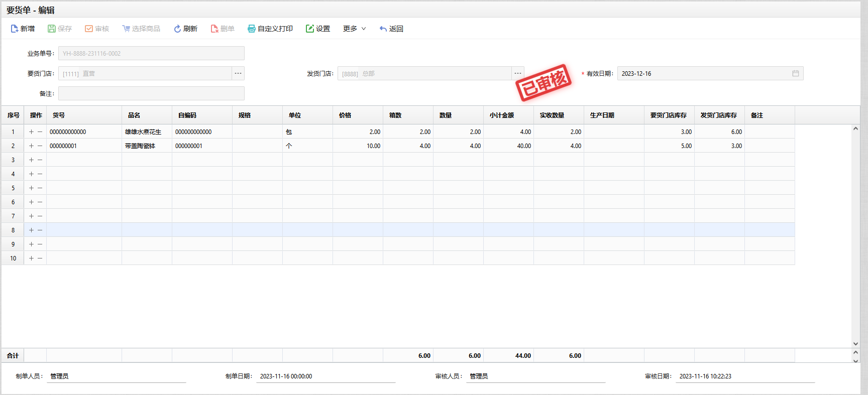Select 货号 cell 000000000000
Viewport: 868px width, 395px height.
pyautogui.click(x=84, y=131)
